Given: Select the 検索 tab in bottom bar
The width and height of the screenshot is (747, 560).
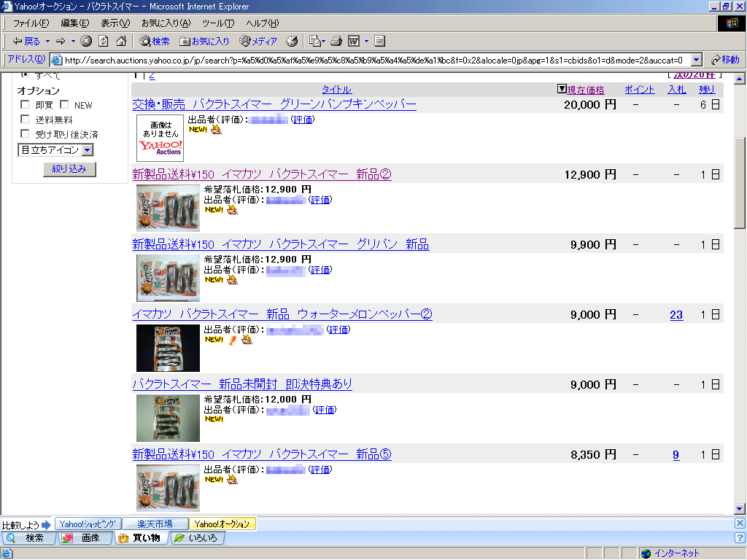Looking at the screenshot, I should click(x=28, y=538).
